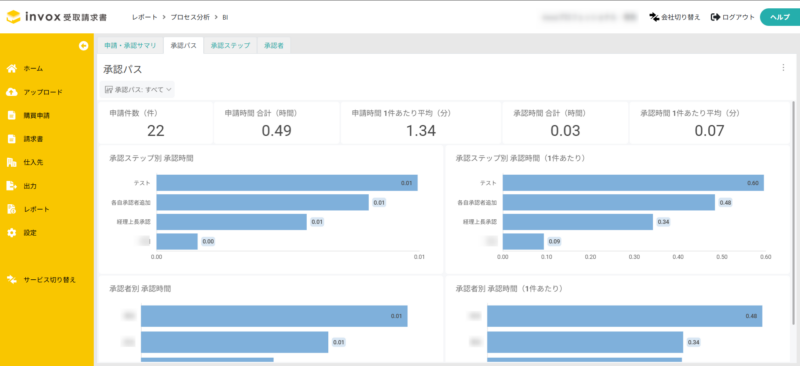Click the 申請時間 合計 value 0.49

277,131
